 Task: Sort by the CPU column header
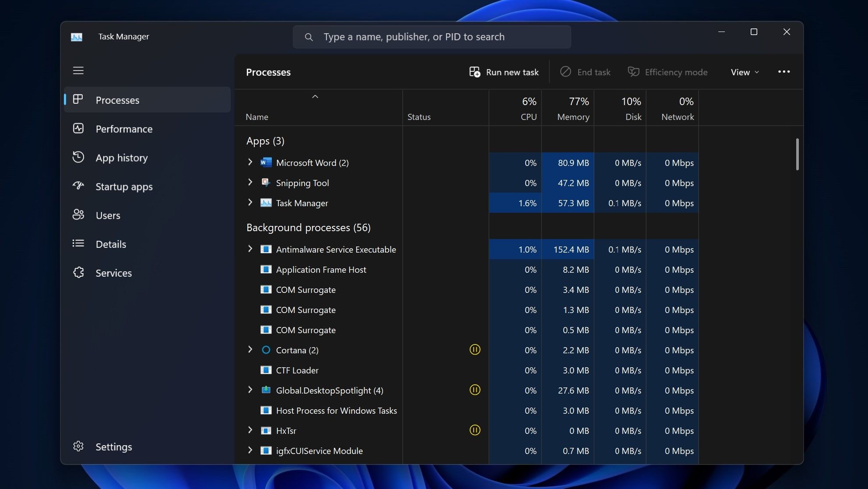coord(515,108)
